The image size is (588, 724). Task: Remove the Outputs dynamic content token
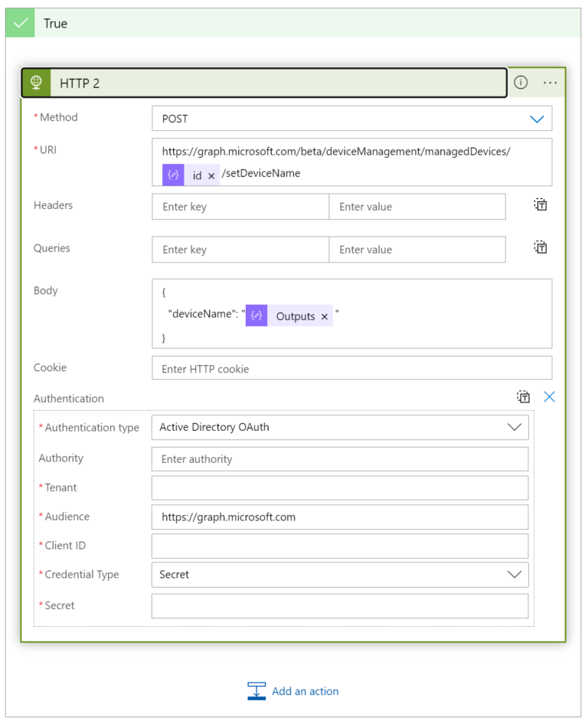tap(325, 315)
